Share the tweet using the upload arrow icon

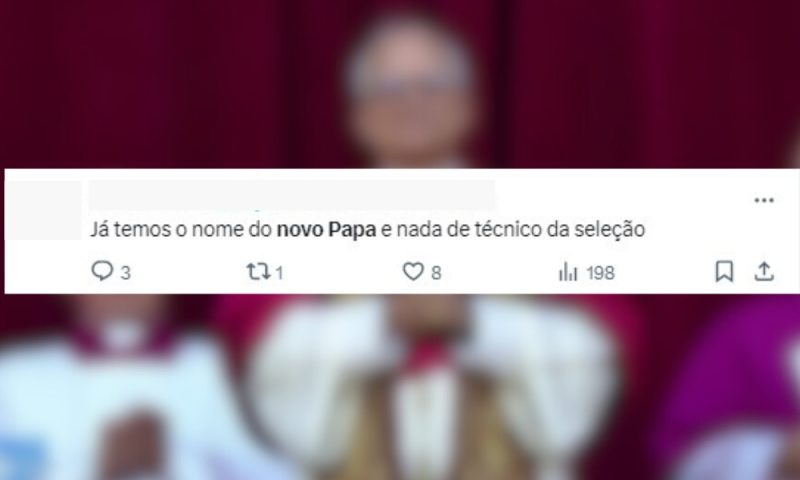pyautogui.click(x=764, y=271)
